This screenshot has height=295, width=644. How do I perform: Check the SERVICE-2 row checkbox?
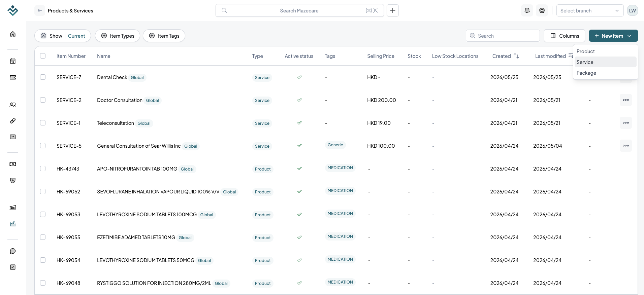pos(43,100)
